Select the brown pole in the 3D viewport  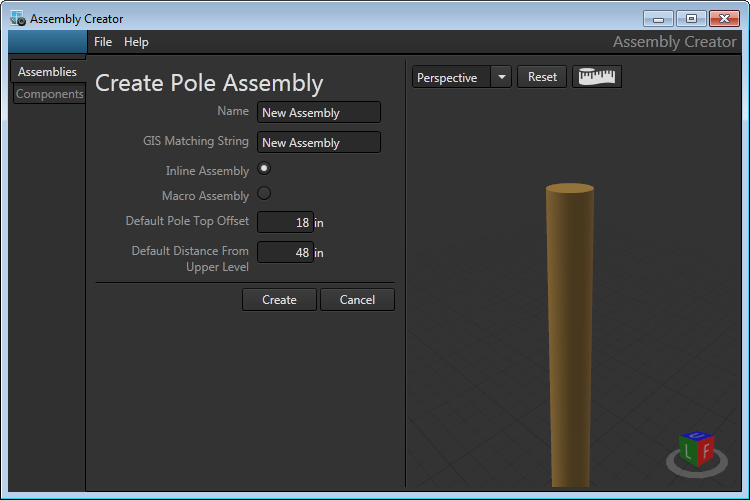tap(569, 330)
